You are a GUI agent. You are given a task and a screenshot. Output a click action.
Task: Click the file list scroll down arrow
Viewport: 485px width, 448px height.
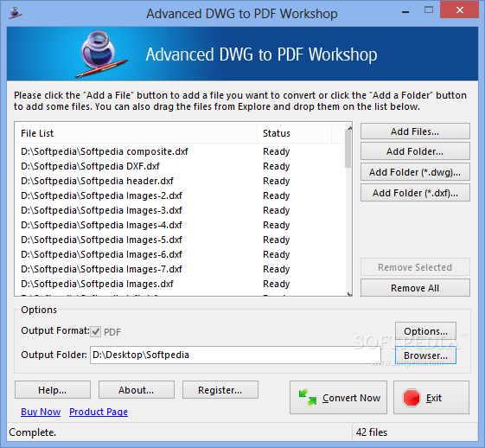[x=349, y=293]
